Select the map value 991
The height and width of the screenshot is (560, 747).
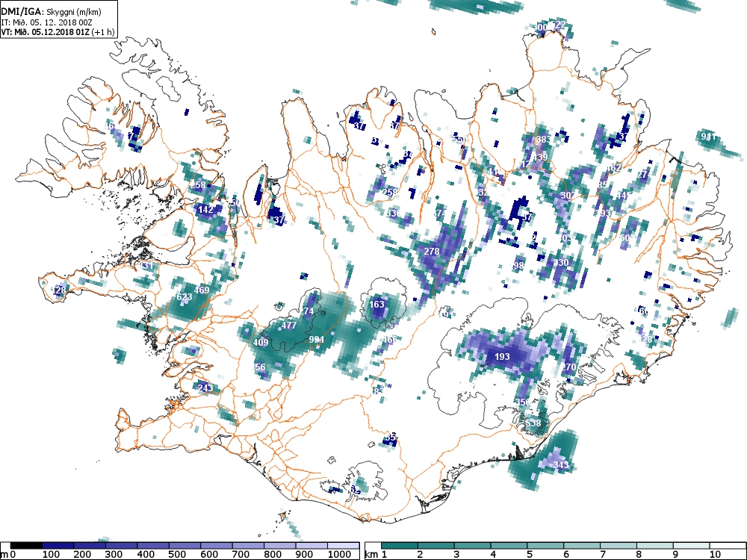316,340
